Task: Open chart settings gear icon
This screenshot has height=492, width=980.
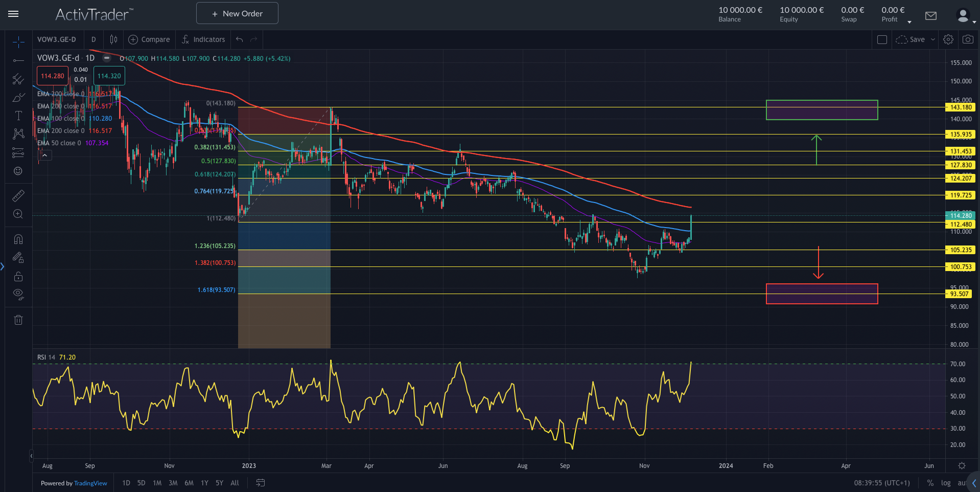Action: tap(948, 39)
